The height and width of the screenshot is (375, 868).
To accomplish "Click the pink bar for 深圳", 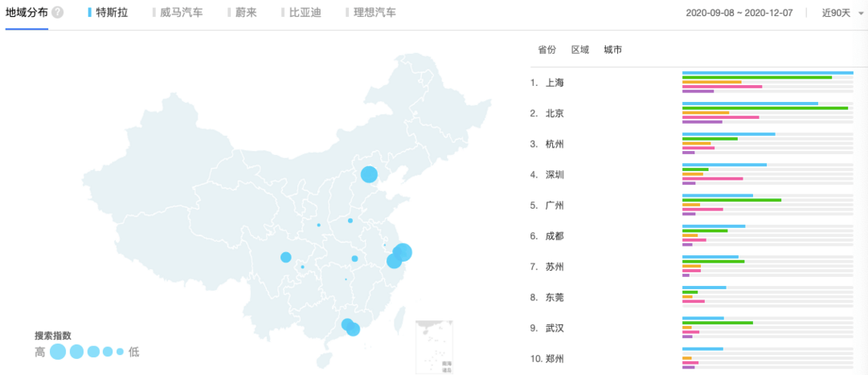I will tap(712, 178).
